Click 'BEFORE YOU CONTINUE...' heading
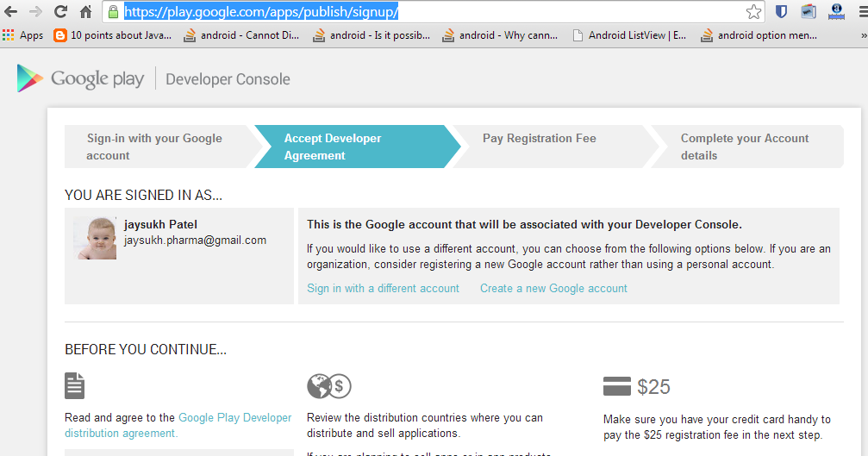Viewport: 868px width, 456px height. [x=146, y=350]
